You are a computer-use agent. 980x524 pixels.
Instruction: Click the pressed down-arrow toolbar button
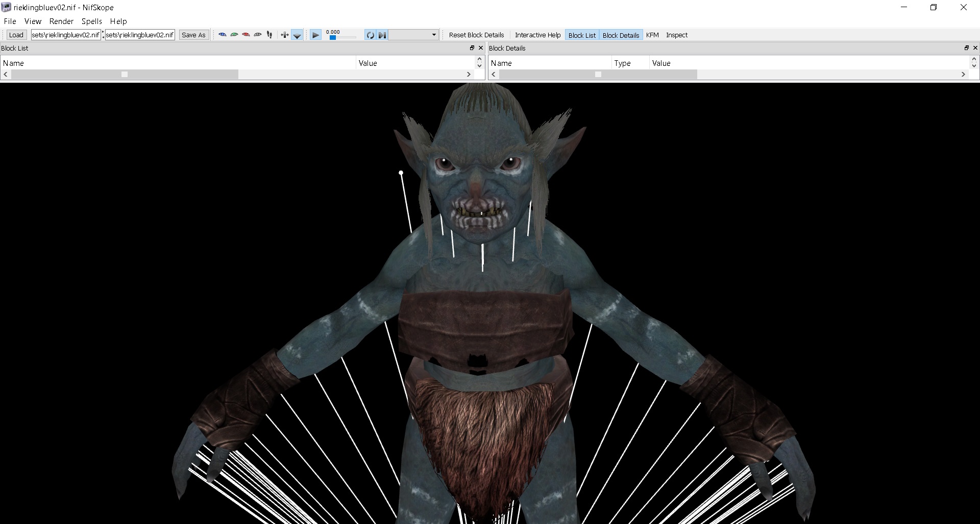297,35
